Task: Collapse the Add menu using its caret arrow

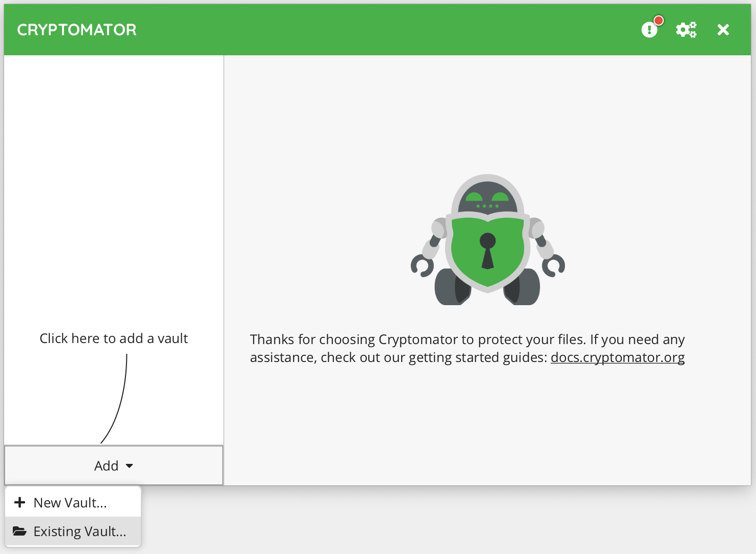Action: tap(130, 466)
